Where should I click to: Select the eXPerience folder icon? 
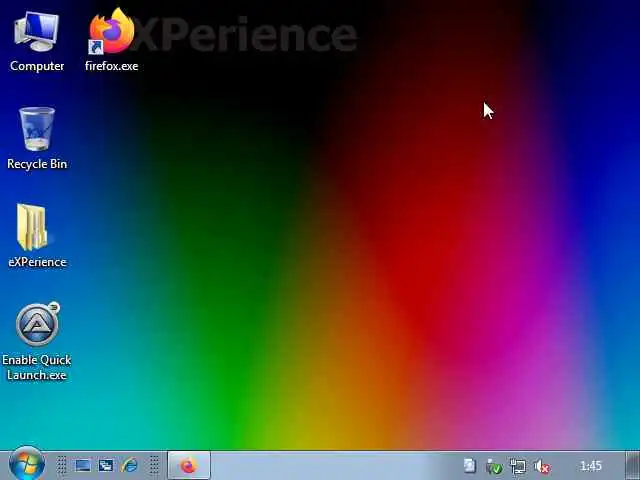(37, 236)
